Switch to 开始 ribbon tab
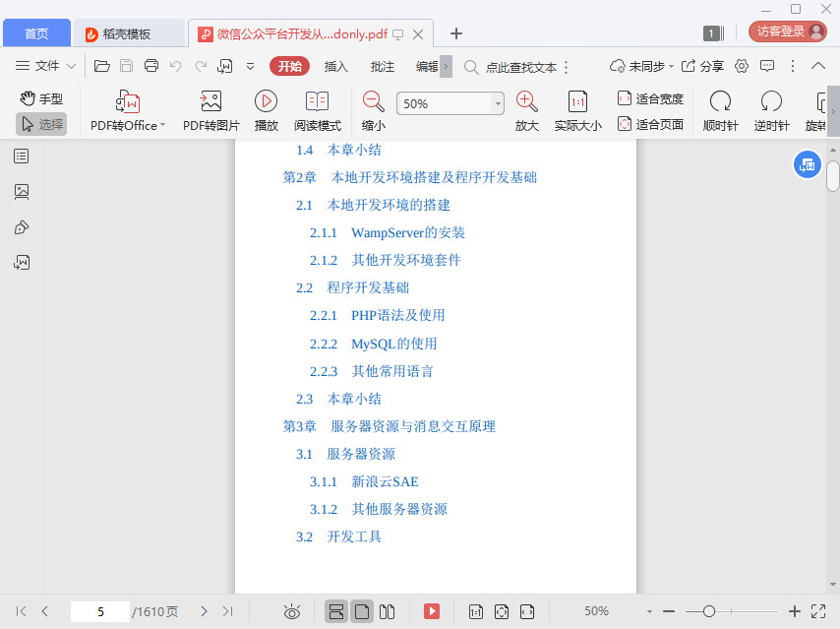Viewport: 840px width, 629px height. [x=290, y=67]
